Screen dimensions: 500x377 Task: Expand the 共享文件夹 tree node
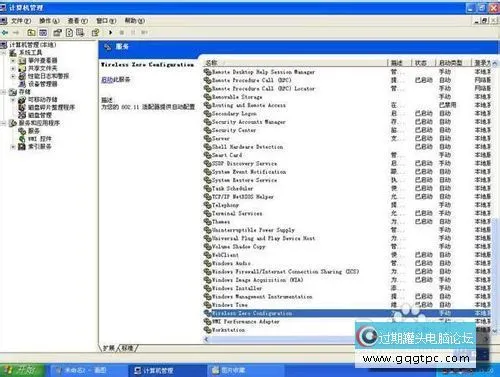(x=13, y=68)
